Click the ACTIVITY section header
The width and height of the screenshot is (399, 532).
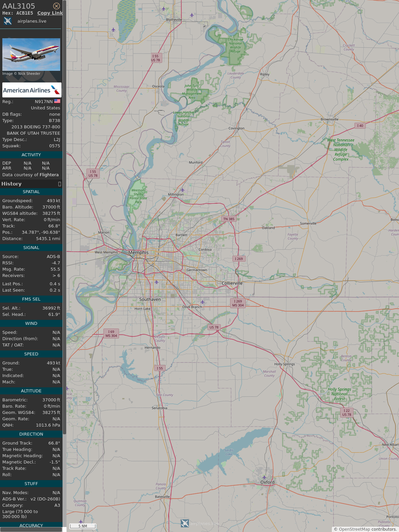(x=31, y=155)
